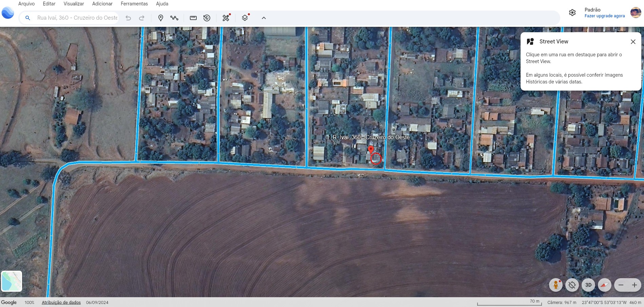Click the undo arrow icon
This screenshot has width=644, height=307.
[x=128, y=18]
